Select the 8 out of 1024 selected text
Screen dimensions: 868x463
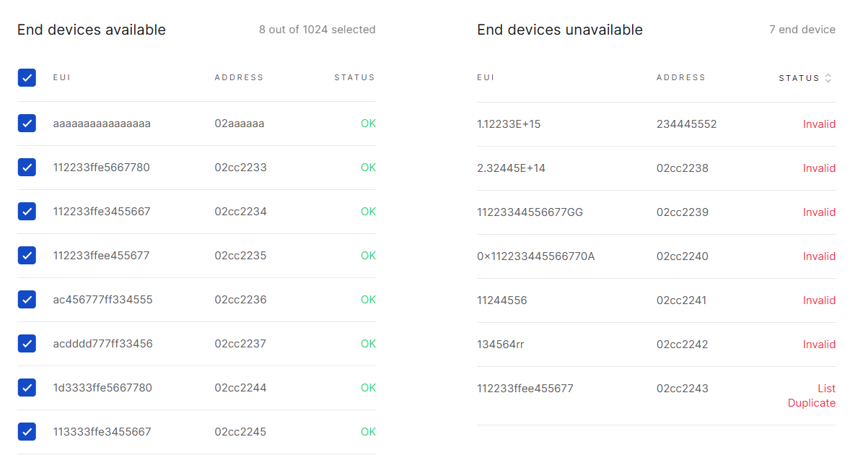(x=317, y=30)
